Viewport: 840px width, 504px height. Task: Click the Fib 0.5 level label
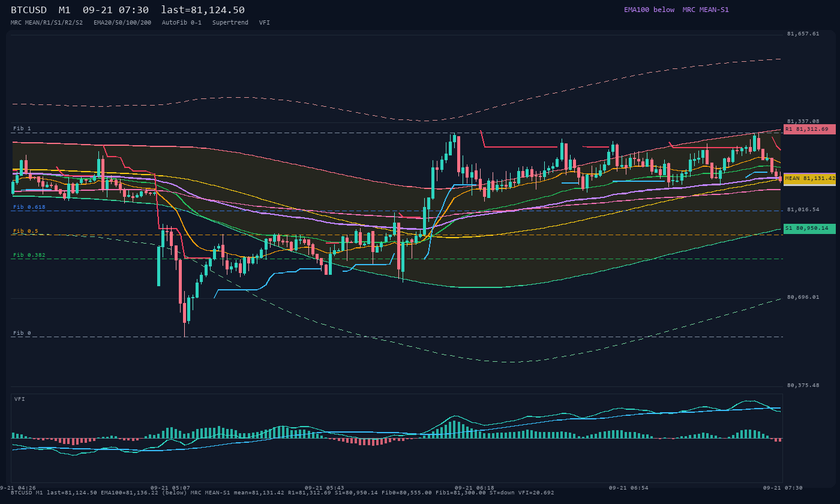pyautogui.click(x=26, y=230)
